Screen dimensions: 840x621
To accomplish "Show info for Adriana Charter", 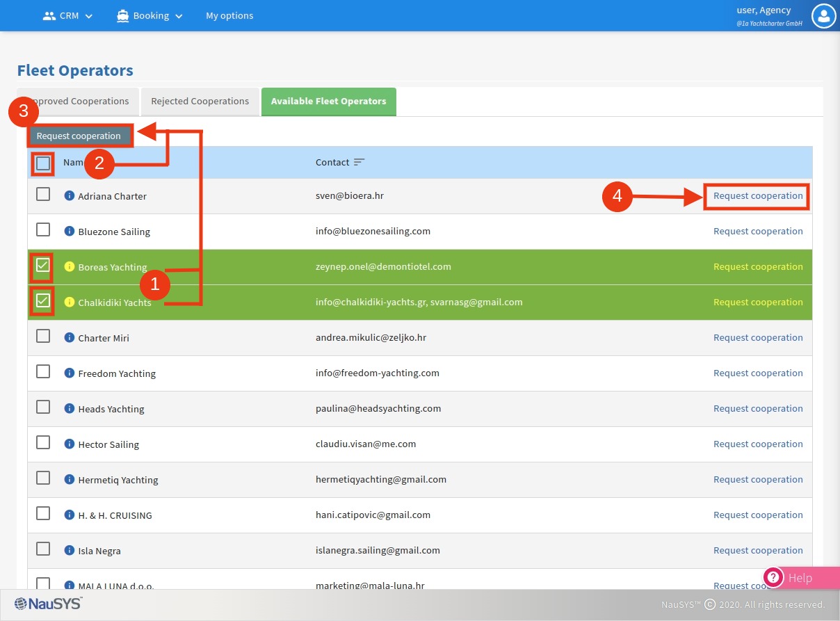I will [x=69, y=196].
